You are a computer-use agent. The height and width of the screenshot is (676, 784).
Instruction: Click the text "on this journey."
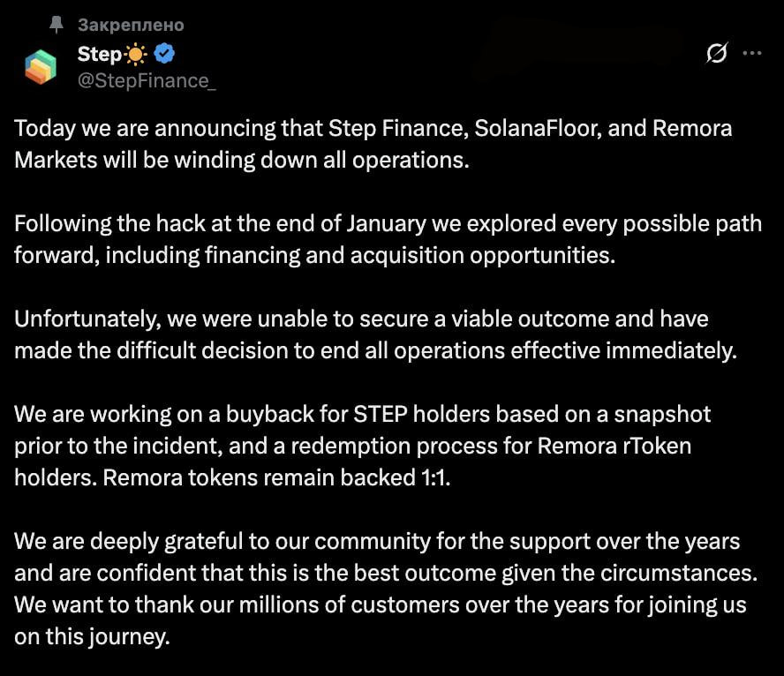92,637
